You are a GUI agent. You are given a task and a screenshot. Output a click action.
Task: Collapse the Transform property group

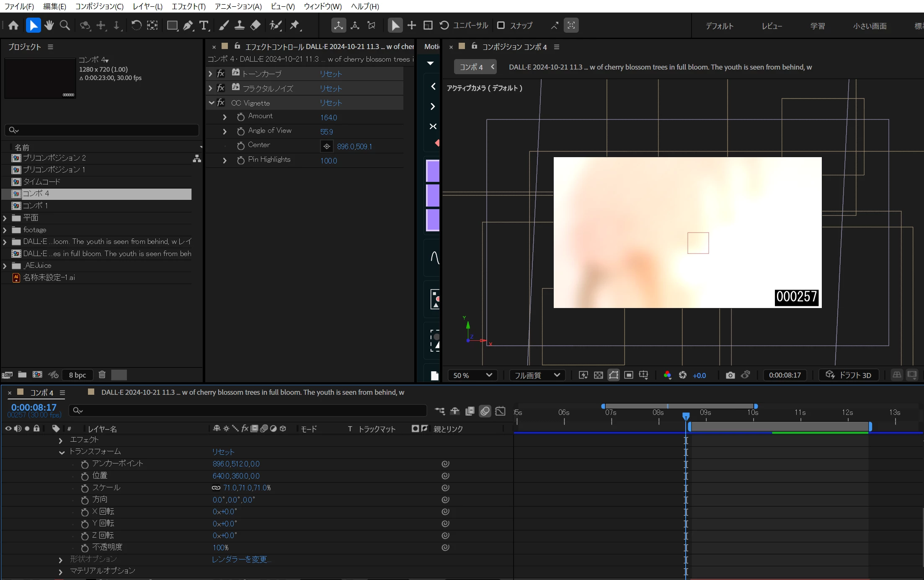(x=62, y=452)
